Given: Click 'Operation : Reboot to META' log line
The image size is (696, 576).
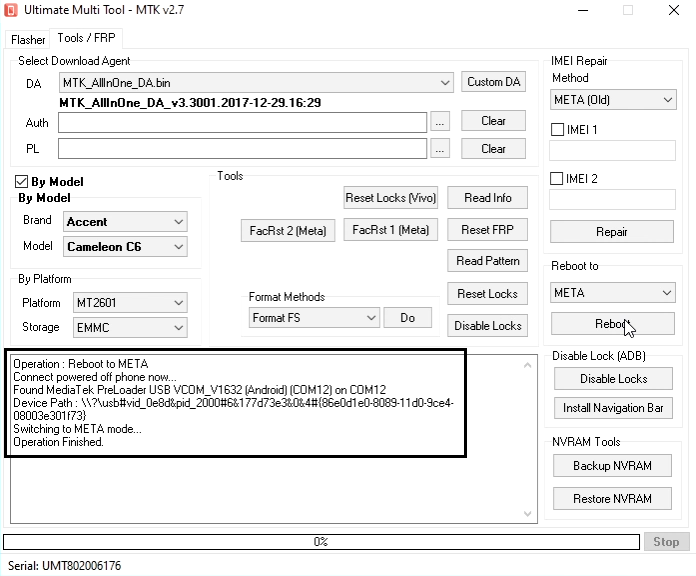Looking at the screenshot, I should (x=81, y=364).
